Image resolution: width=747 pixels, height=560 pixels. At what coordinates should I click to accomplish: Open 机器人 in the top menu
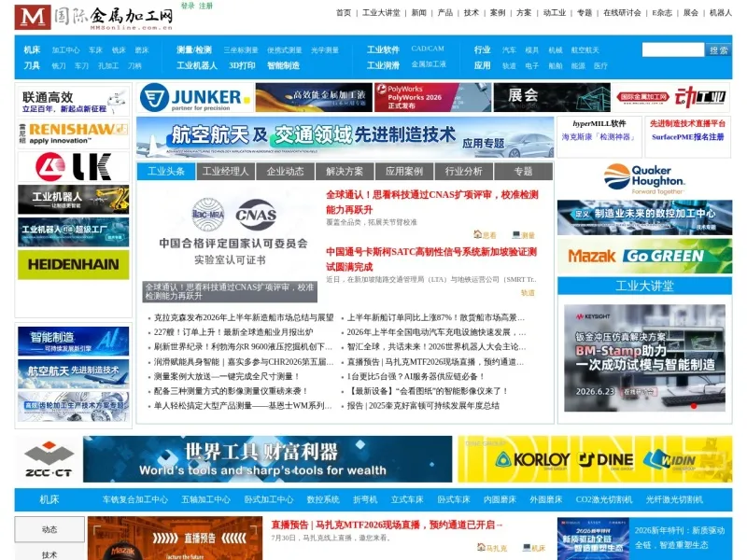tap(720, 13)
